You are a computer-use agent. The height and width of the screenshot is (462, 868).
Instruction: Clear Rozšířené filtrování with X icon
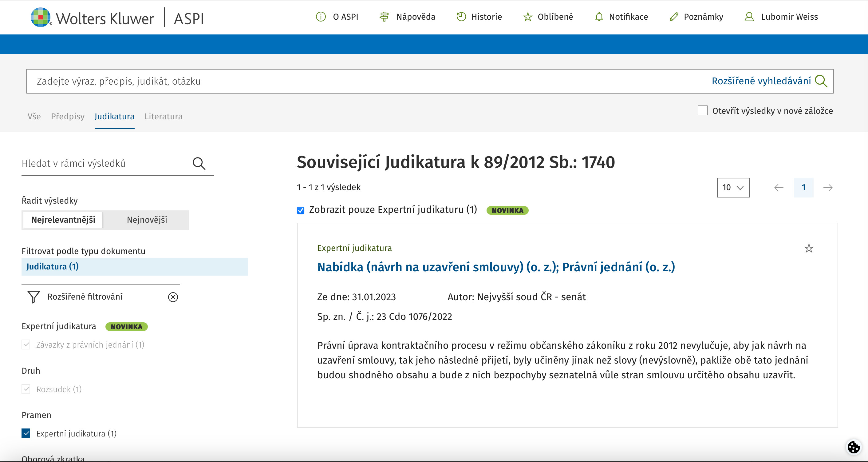click(173, 297)
